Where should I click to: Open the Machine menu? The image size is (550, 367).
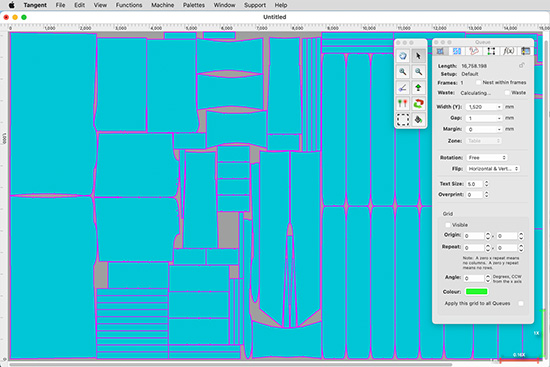tap(162, 5)
